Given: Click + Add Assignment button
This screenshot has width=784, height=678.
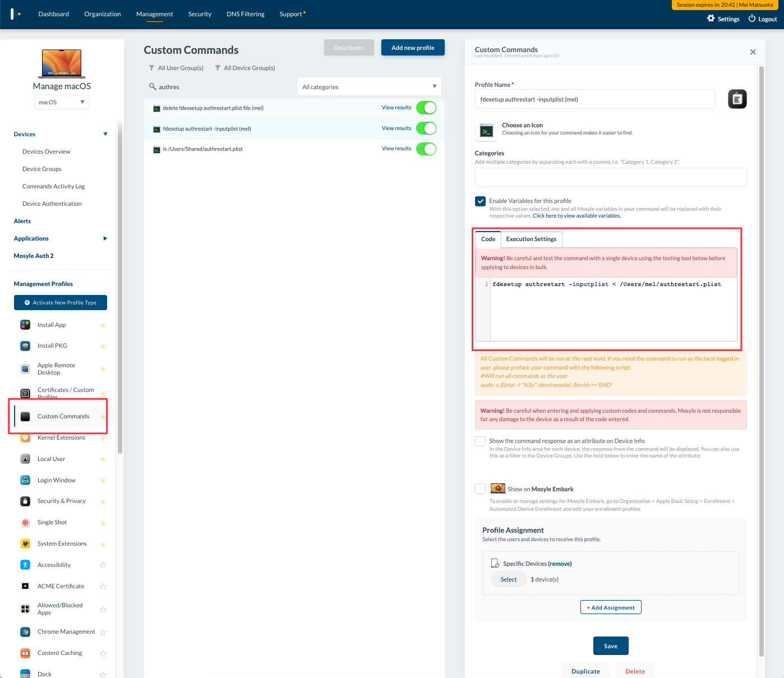Looking at the screenshot, I should click(x=611, y=607).
